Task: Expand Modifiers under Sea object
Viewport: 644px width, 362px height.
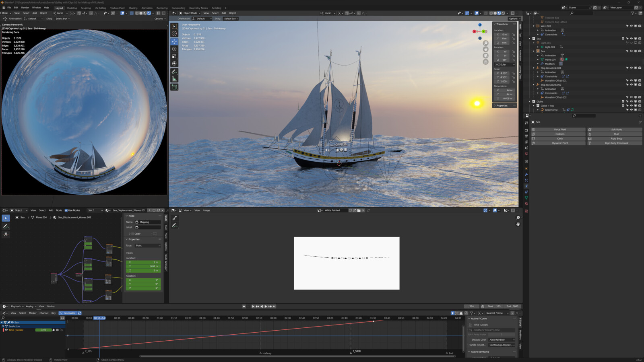Action: (x=538, y=64)
